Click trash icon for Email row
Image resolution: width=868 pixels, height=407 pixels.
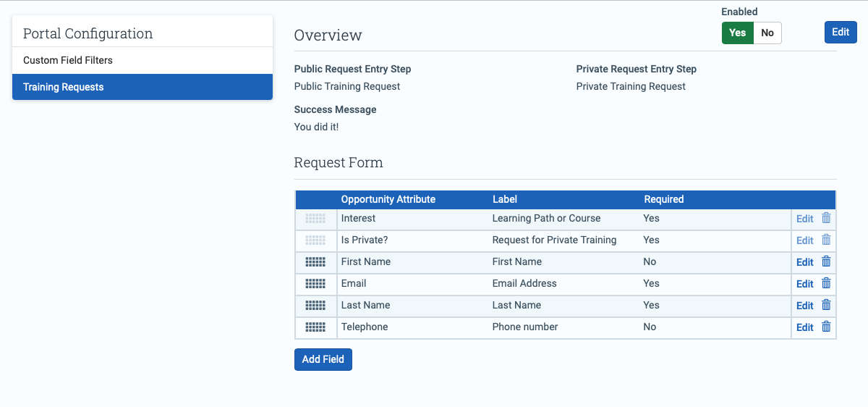826,283
